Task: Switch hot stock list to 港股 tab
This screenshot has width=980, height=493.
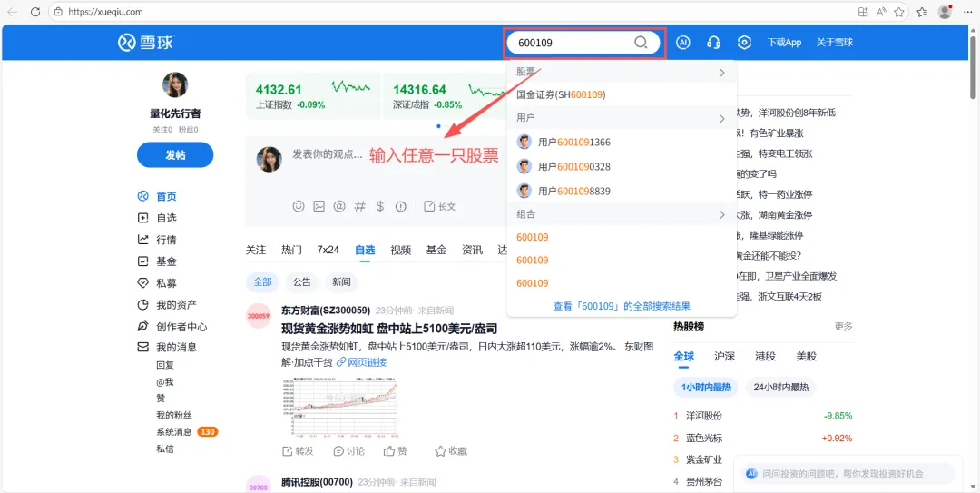Action: click(x=766, y=357)
